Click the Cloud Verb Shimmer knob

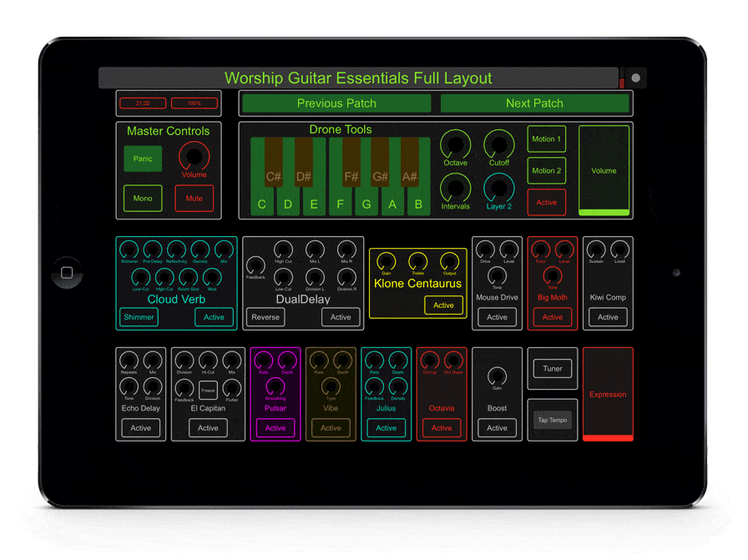click(129, 249)
